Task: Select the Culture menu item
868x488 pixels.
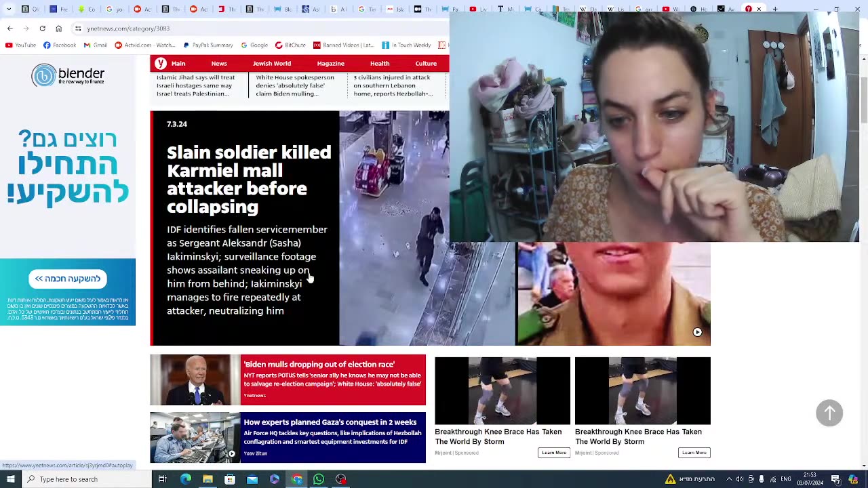Action: [426, 64]
